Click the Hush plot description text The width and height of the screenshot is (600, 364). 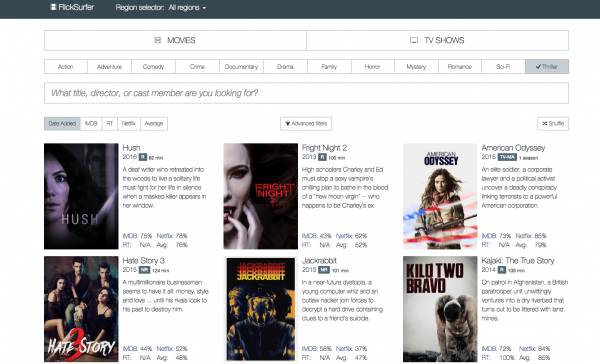point(165,188)
